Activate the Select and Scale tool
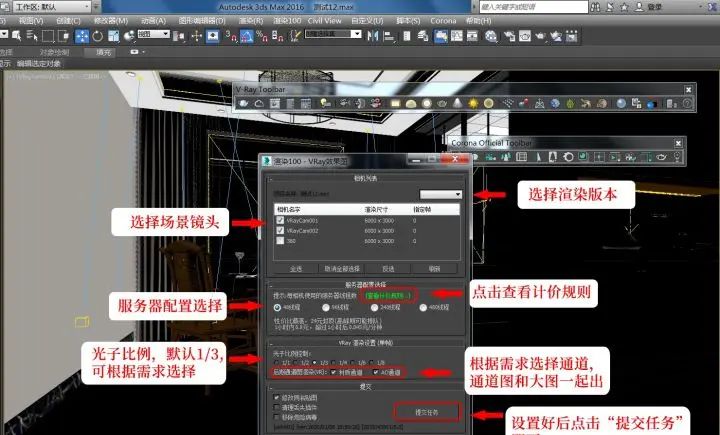720x435 pixels. (x=113, y=36)
